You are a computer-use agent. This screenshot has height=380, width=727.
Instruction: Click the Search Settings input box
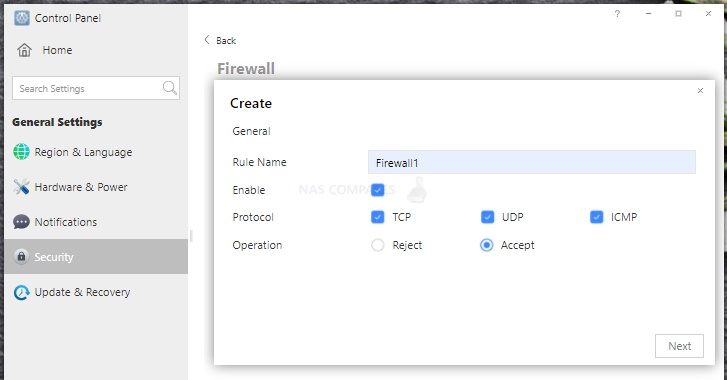pos(96,88)
